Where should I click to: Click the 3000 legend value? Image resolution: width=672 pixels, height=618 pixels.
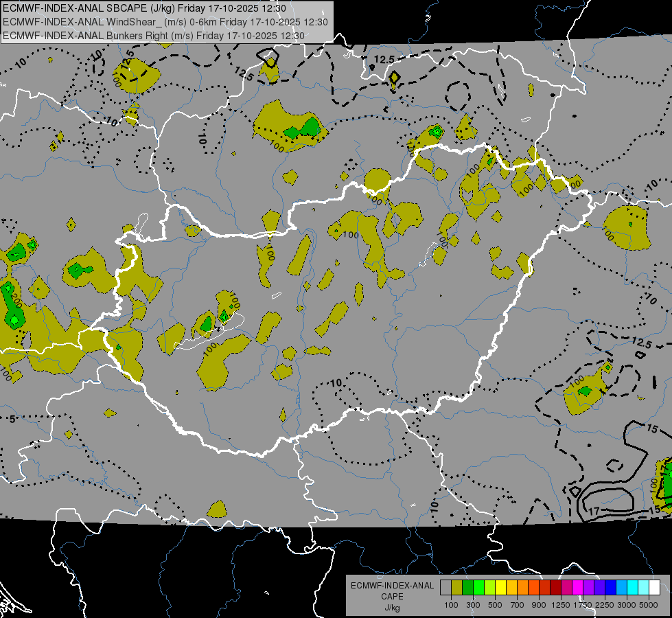[x=627, y=605]
